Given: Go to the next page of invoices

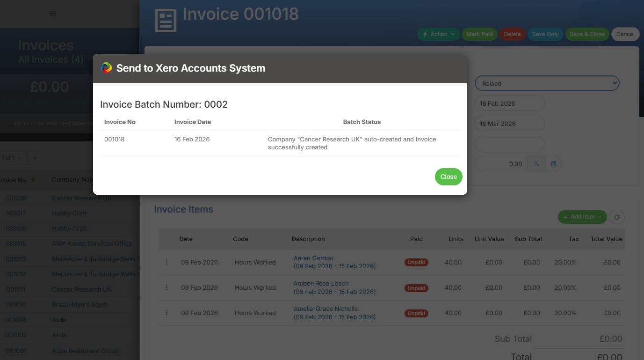Looking at the screenshot, I should pyautogui.click(x=35, y=158).
